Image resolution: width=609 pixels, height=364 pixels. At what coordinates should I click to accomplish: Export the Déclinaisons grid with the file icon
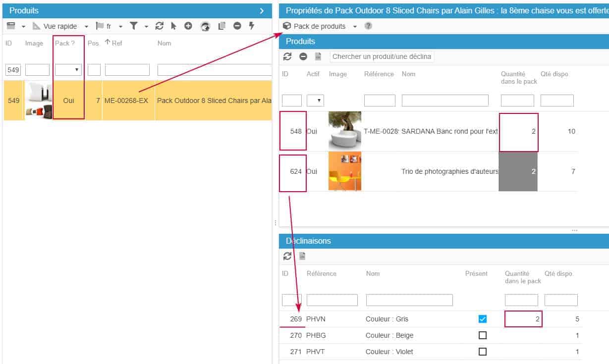pos(302,256)
